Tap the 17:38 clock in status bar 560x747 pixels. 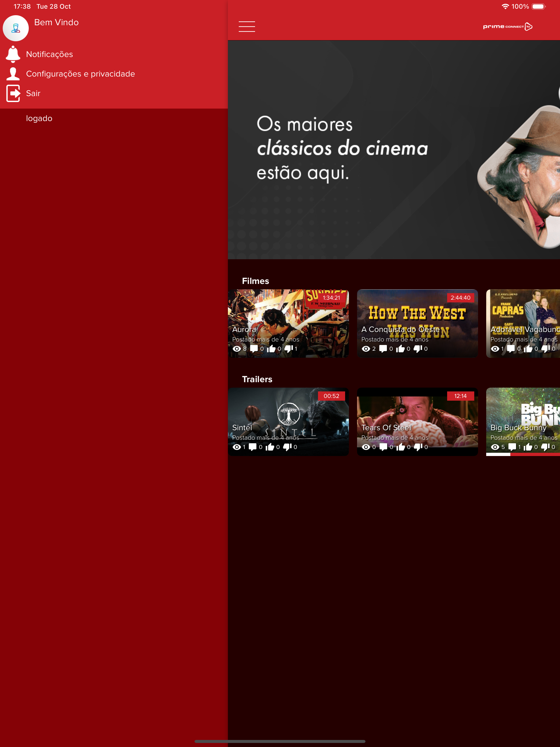[x=22, y=7]
